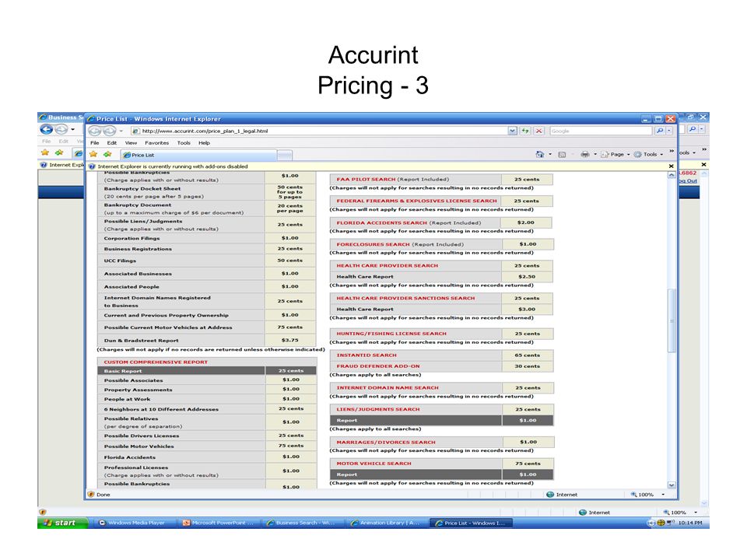Open the View menu

coord(131,143)
